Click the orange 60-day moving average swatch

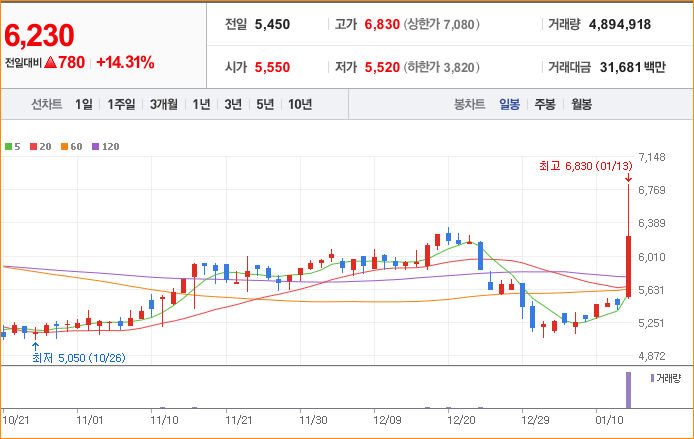[65, 146]
